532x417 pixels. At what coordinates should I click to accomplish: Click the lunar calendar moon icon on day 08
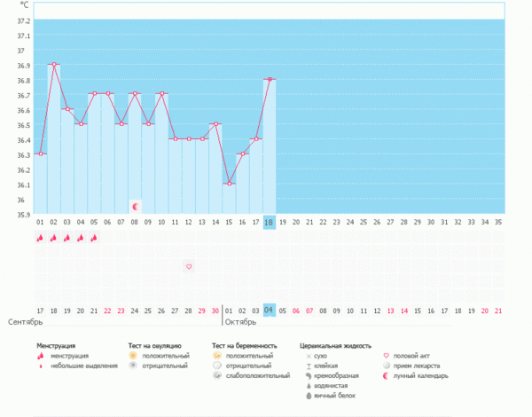coord(135,206)
